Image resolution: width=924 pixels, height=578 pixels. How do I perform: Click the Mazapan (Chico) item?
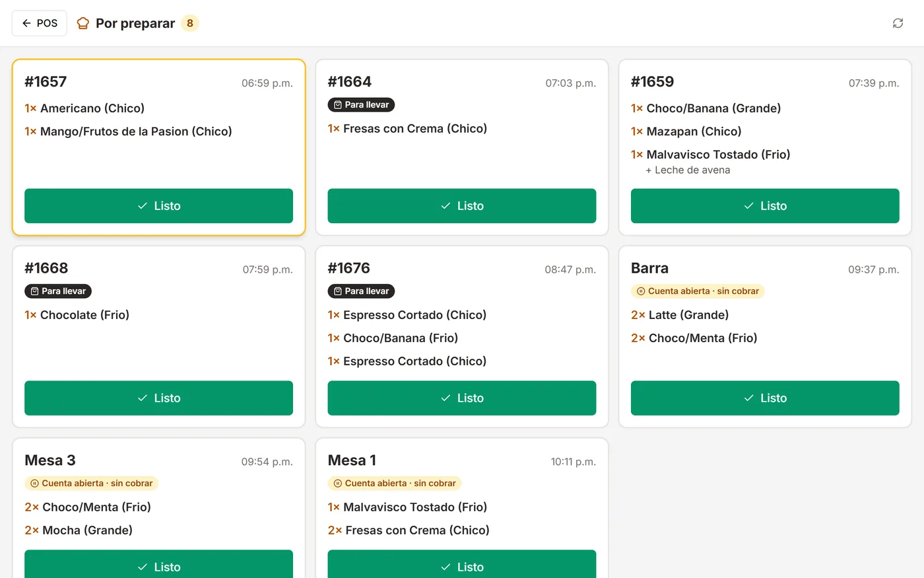point(694,131)
